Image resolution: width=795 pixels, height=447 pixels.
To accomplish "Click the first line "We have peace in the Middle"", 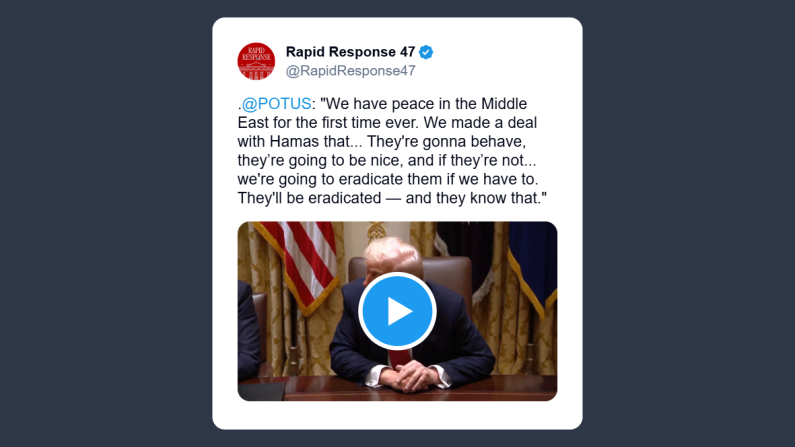I will click(424, 103).
